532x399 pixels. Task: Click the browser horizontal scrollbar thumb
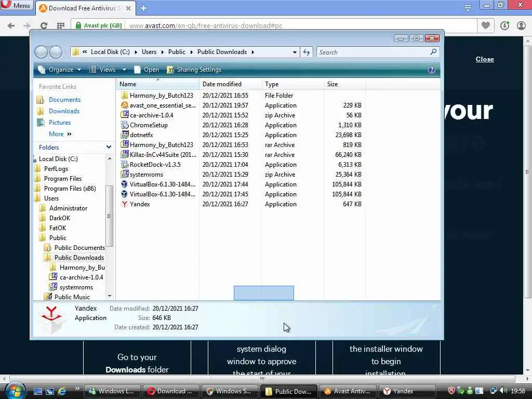point(262,379)
